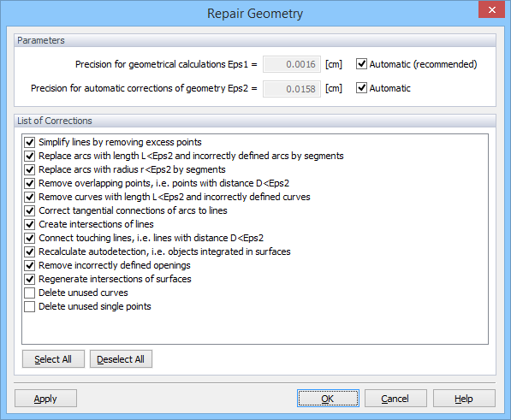Enable Delete unused single points
Screen dimensions: 511x420
[30, 306]
